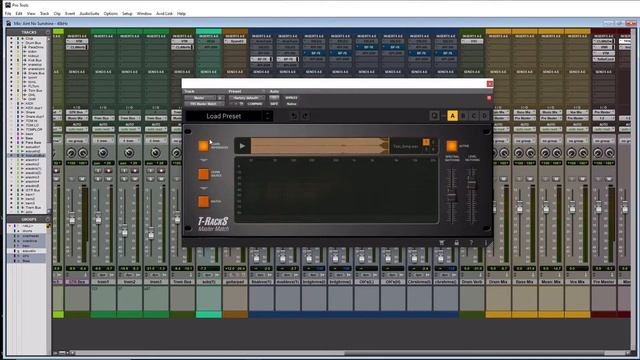Image resolution: width=640 pixels, height=360 pixels.
Task: Select reference slot 1 beside waveform
Action: pyautogui.click(x=426, y=142)
